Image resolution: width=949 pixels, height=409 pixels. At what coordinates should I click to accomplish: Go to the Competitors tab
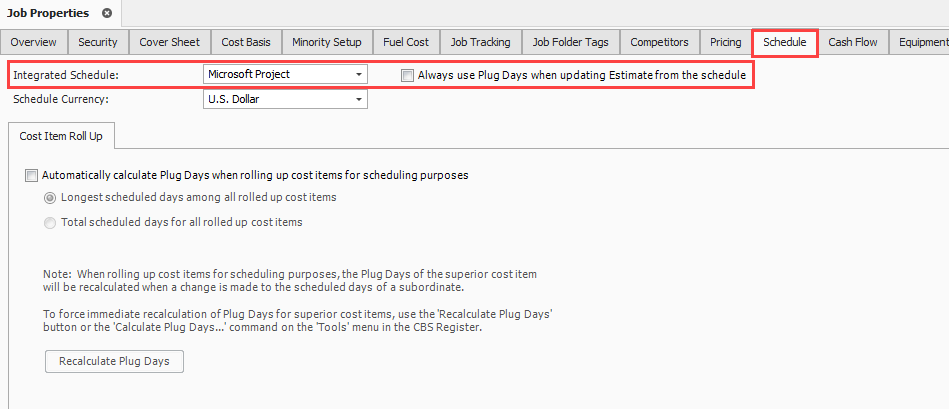coord(659,42)
